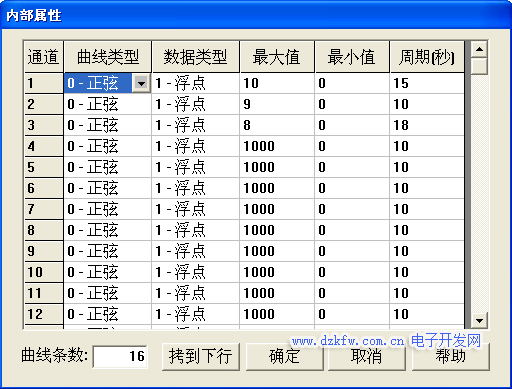Click scrollbar up arrow button

[479, 49]
